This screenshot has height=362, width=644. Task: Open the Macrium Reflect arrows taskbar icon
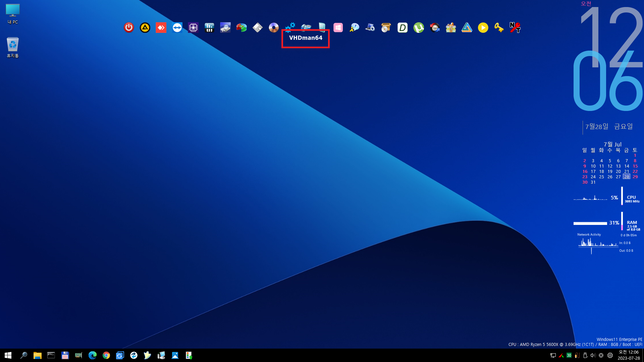pyautogui.click(x=133, y=355)
